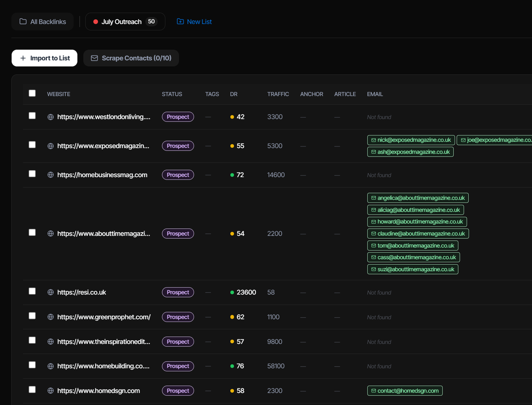532x405 pixels.
Task: Click the plus icon on Import to List
Action: click(x=23, y=58)
